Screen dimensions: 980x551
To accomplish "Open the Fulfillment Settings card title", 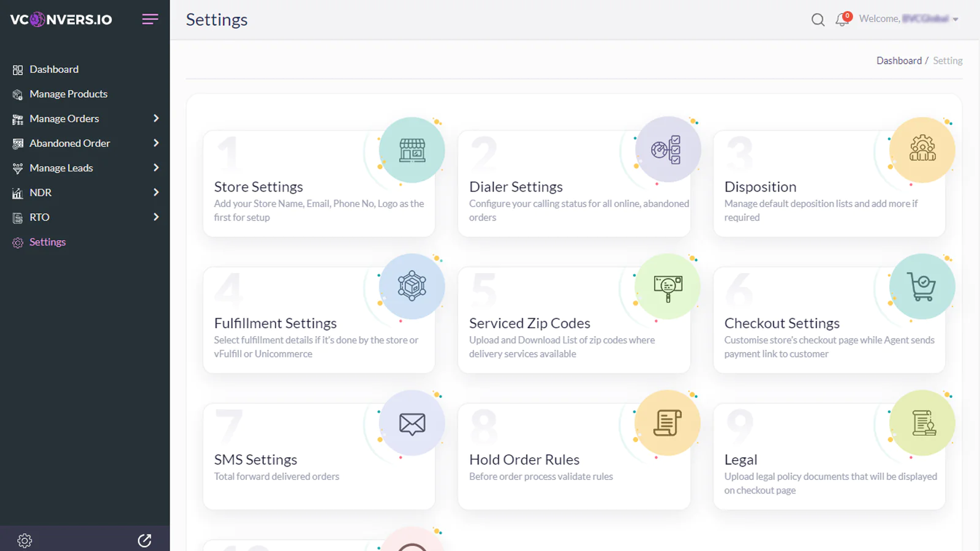I will point(276,323).
